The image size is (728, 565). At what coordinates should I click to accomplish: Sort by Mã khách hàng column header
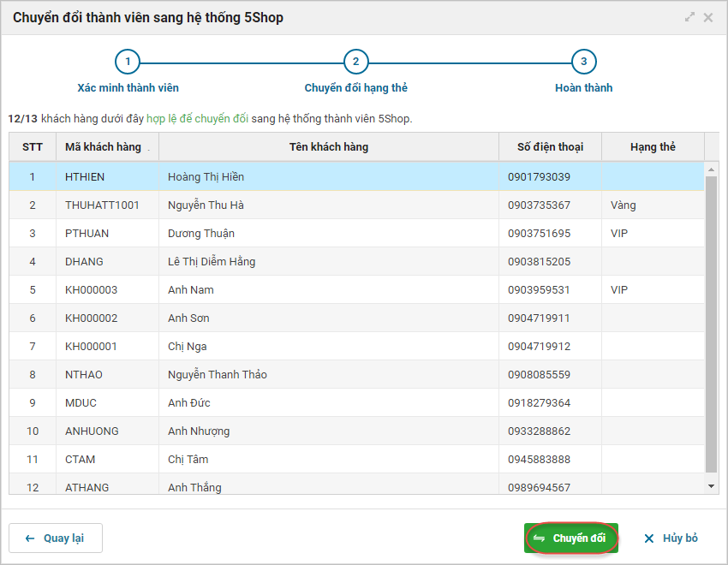(103, 147)
